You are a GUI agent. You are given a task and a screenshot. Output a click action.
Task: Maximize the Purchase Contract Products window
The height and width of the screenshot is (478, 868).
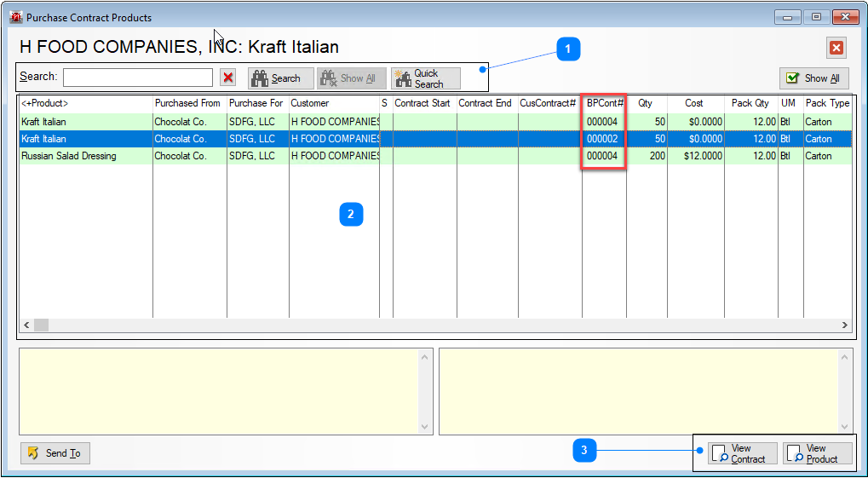tap(816, 17)
